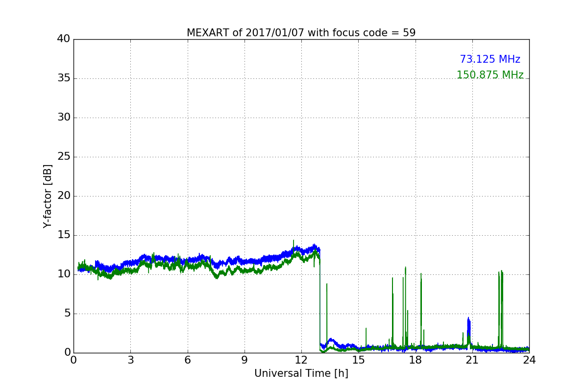Click x-axis tick label '9'
The width and height of the screenshot is (588, 392).
(245, 360)
